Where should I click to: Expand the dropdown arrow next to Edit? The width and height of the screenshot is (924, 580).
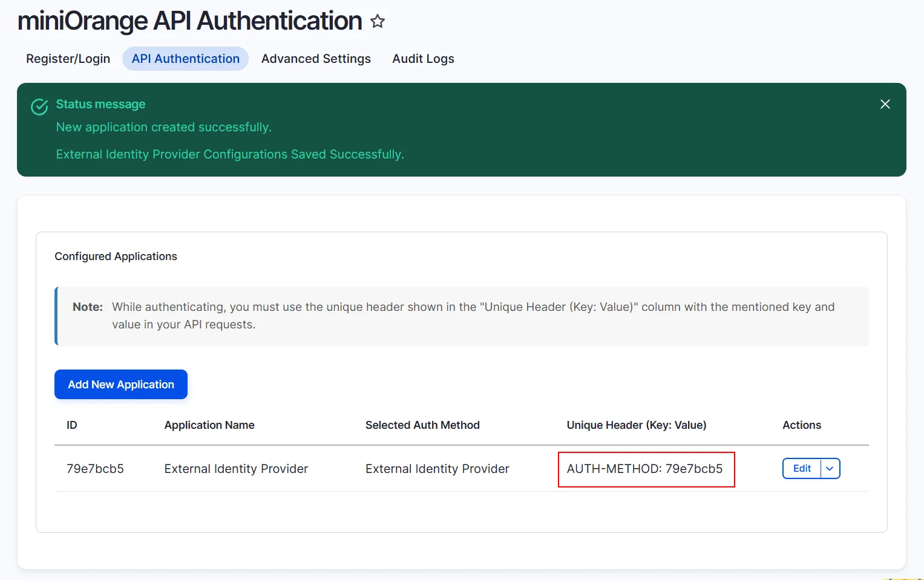[x=830, y=469]
